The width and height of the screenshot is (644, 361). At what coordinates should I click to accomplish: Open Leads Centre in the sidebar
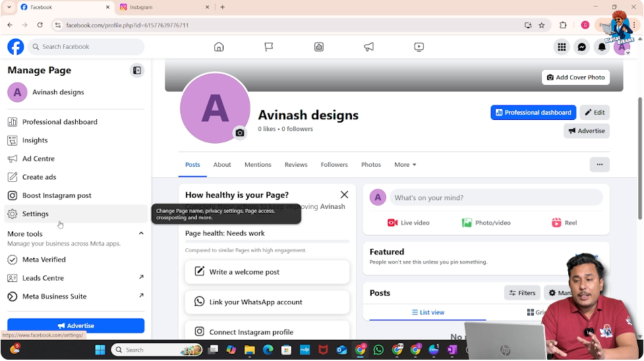(x=76, y=278)
